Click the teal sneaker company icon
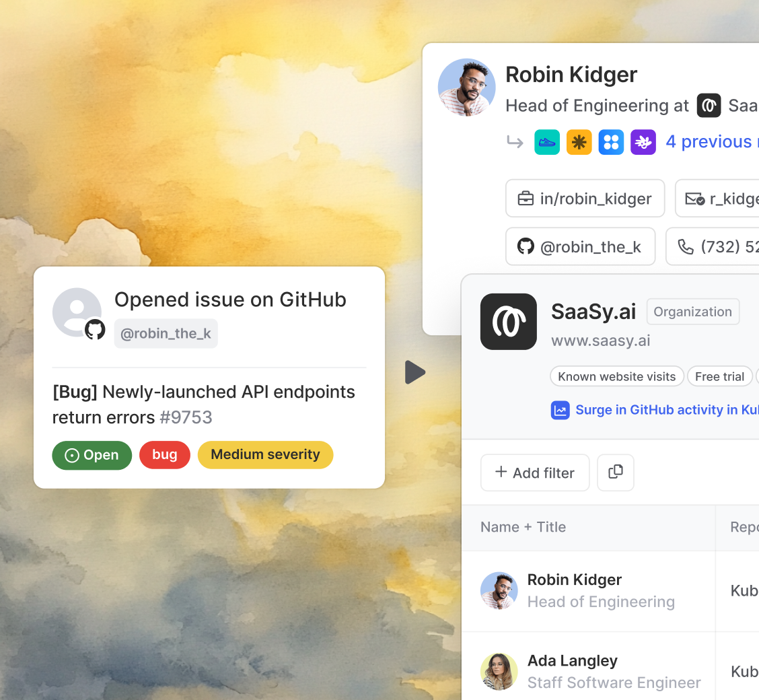Viewport: 759px width, 700px height. pyautogui.click(x=547, y=142)
